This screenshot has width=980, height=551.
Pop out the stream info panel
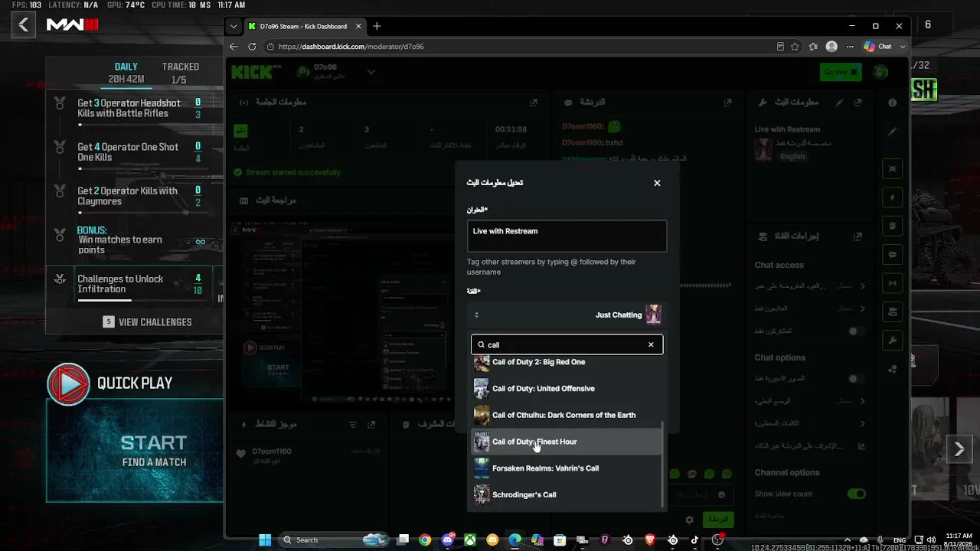(858, 103)
